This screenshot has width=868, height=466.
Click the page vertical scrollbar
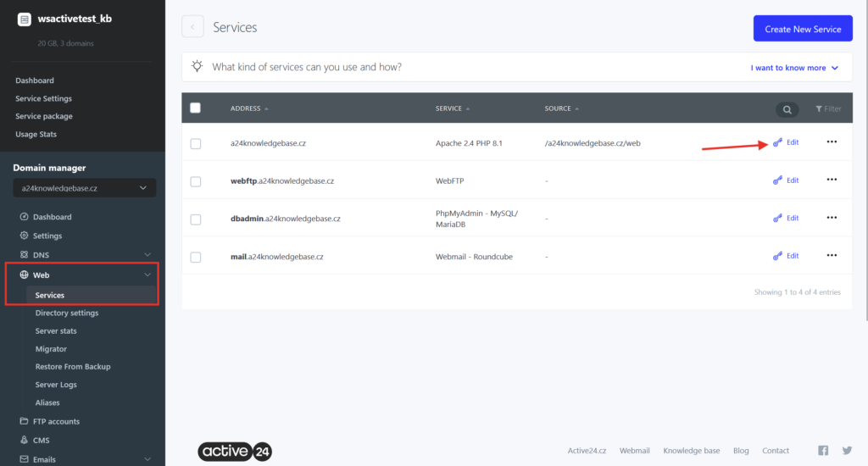[x=866, y=160]
